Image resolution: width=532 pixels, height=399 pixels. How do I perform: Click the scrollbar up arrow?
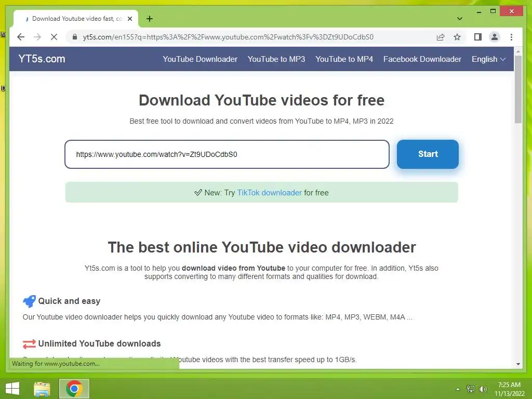pyautogui.click(x=518, y=51)
